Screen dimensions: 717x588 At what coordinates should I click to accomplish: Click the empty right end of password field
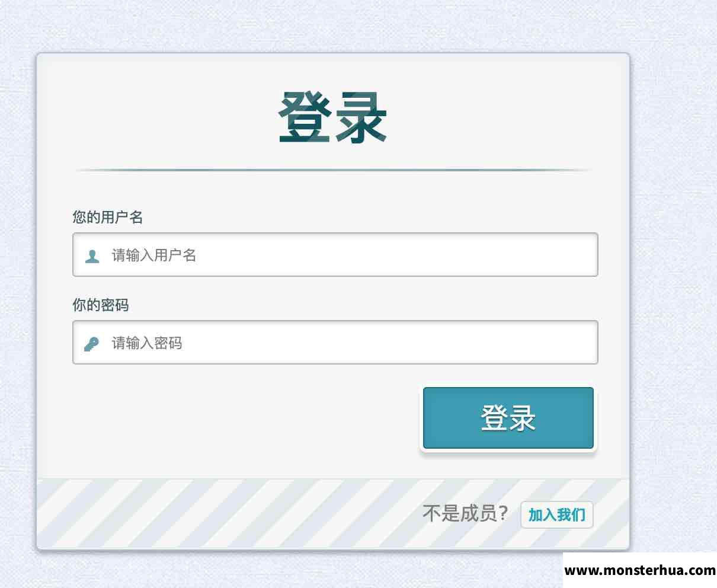533,342
